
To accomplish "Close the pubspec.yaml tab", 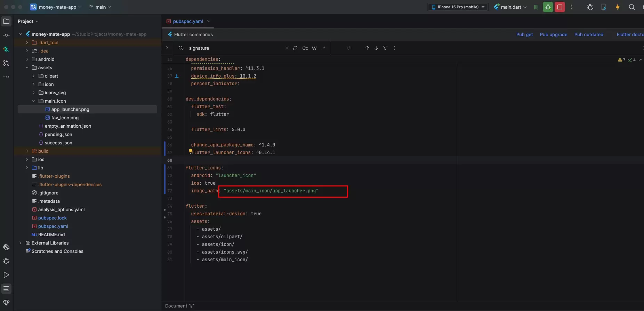I will [x=208, y=21].
